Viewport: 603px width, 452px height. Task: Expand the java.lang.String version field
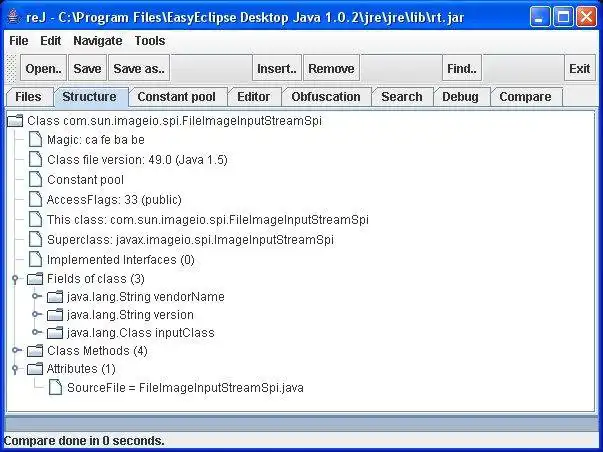click(36, 314)
